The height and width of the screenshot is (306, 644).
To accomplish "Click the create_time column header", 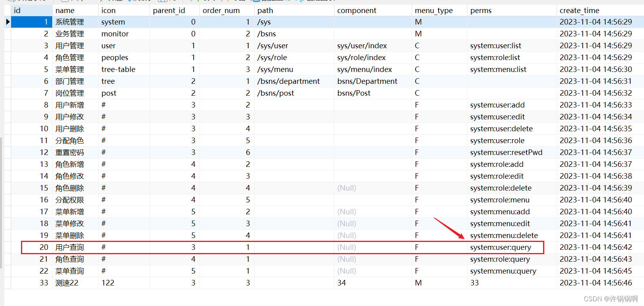I will tap(600, 10).
